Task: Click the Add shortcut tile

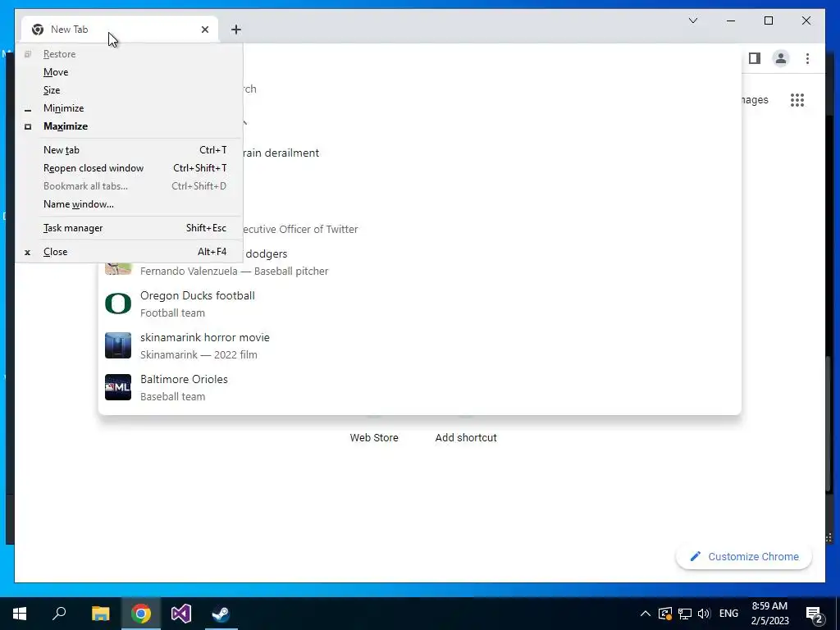Action: click(466, 437)
